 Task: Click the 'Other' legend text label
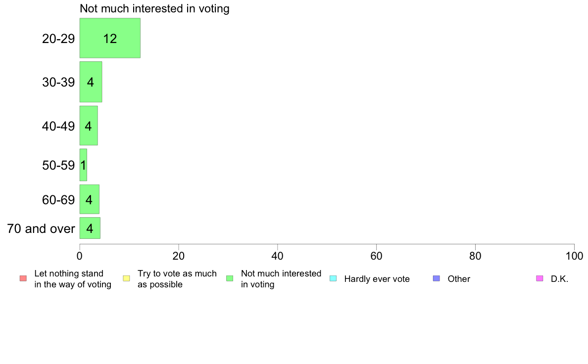point(459,279)
